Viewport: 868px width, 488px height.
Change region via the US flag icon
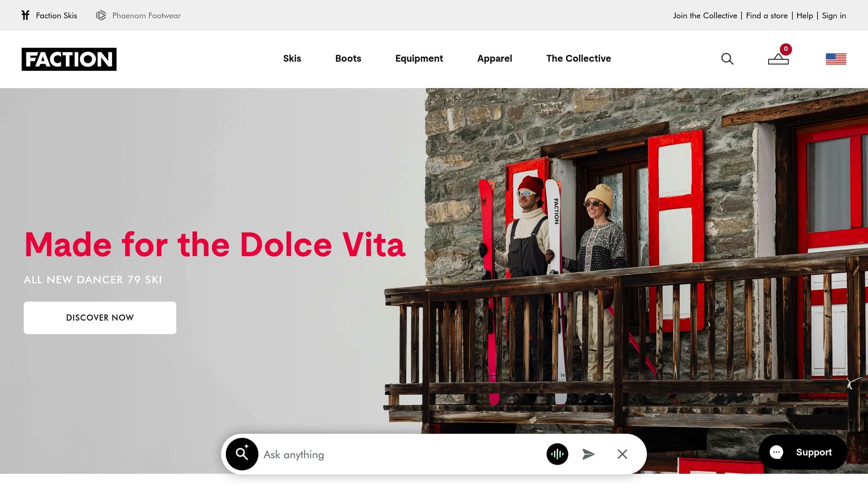coord(836,59)
